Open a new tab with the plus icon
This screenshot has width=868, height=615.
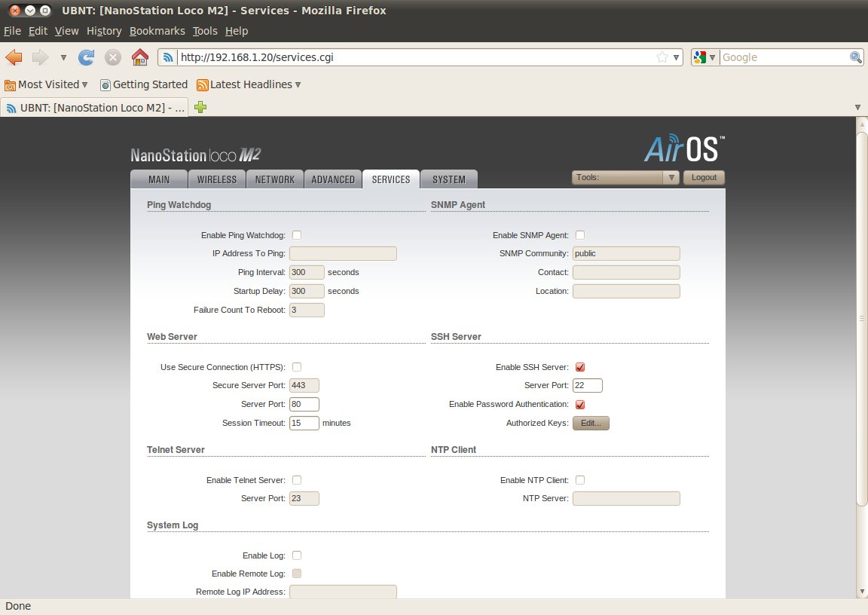(x=200, y=108)
